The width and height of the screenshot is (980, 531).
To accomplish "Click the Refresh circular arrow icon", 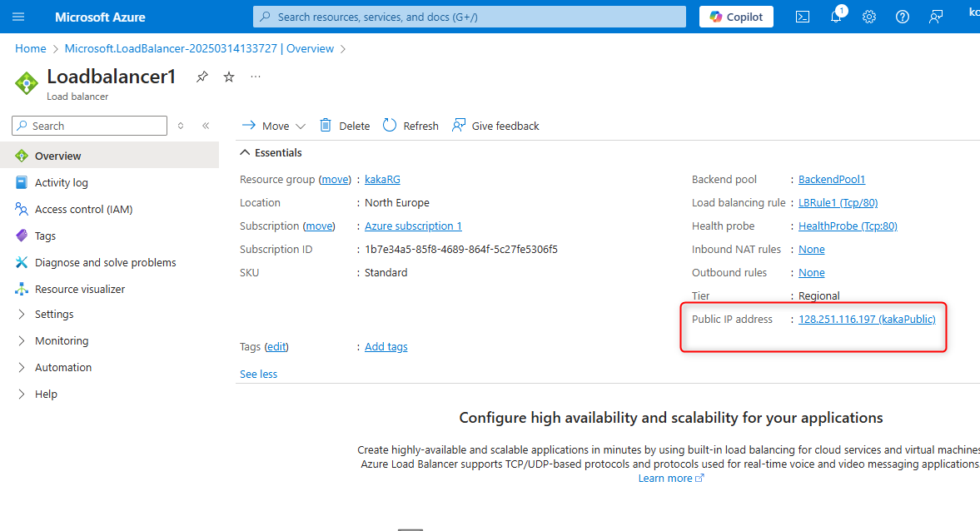I will point(390,126).
